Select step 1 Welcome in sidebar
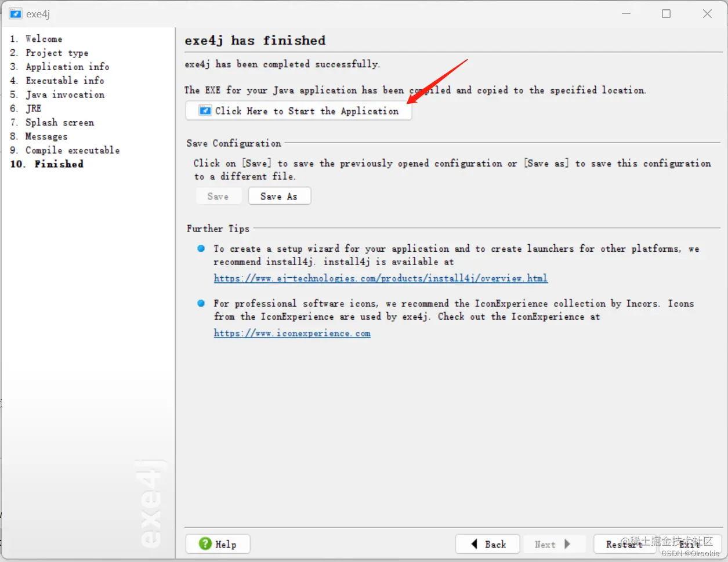 36,39
